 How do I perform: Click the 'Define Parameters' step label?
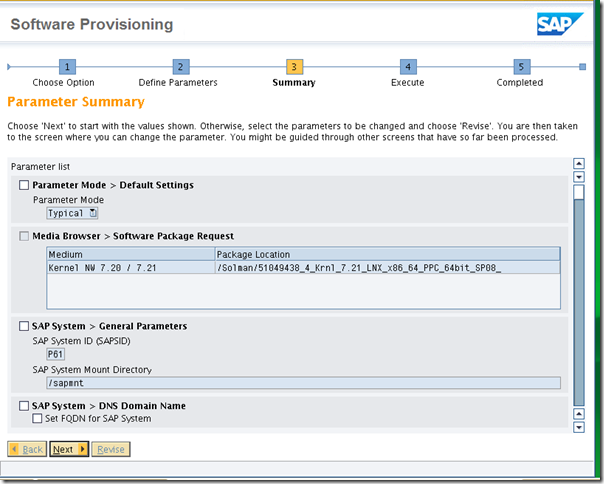click(x=178, y=82)
